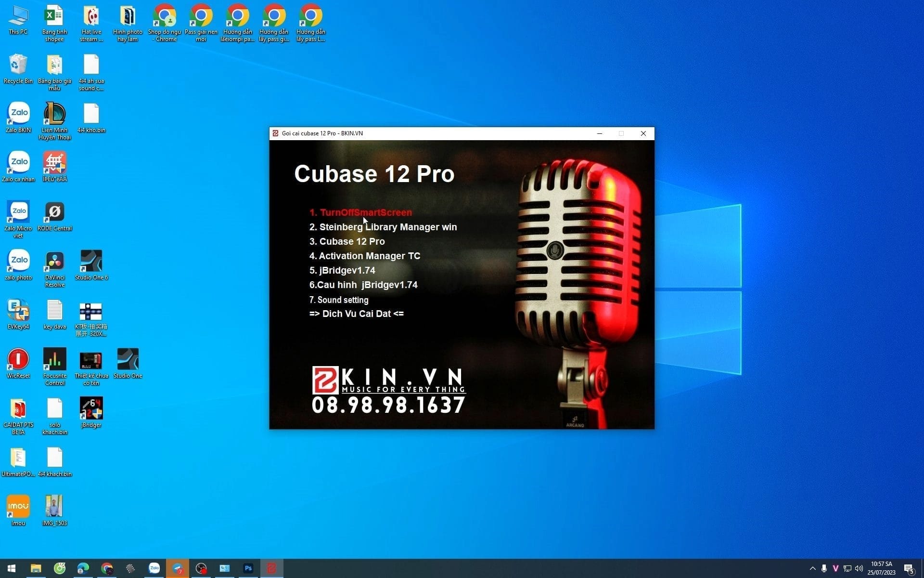This screenshot has width=924, height=578.
Task: Show hidden system tray icons
Action: (x=813, y=568)
